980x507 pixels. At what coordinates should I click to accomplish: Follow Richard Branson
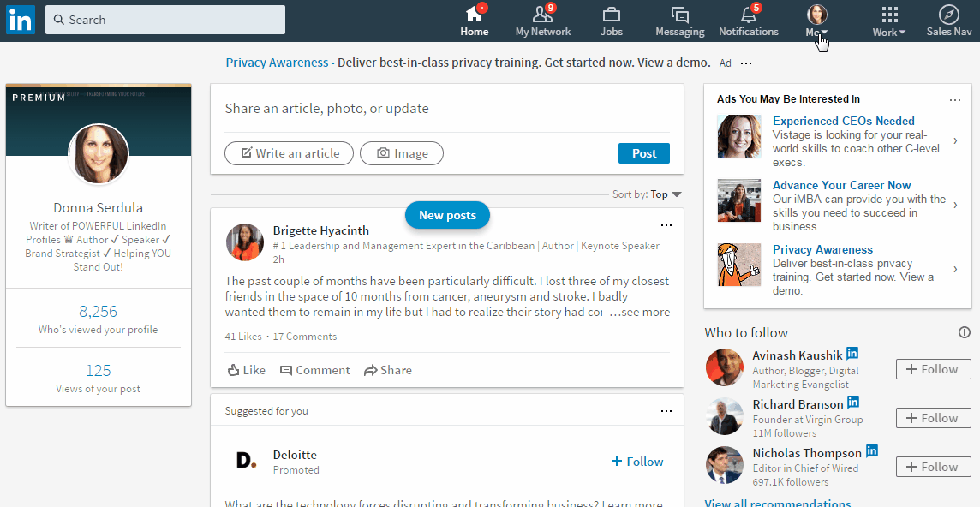[x=933, y=418]
